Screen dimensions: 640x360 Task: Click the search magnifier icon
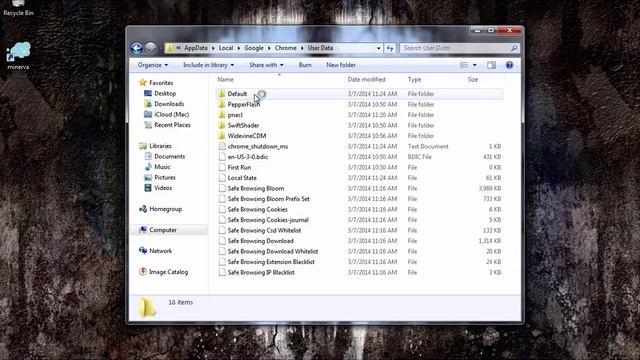[514, 48]
